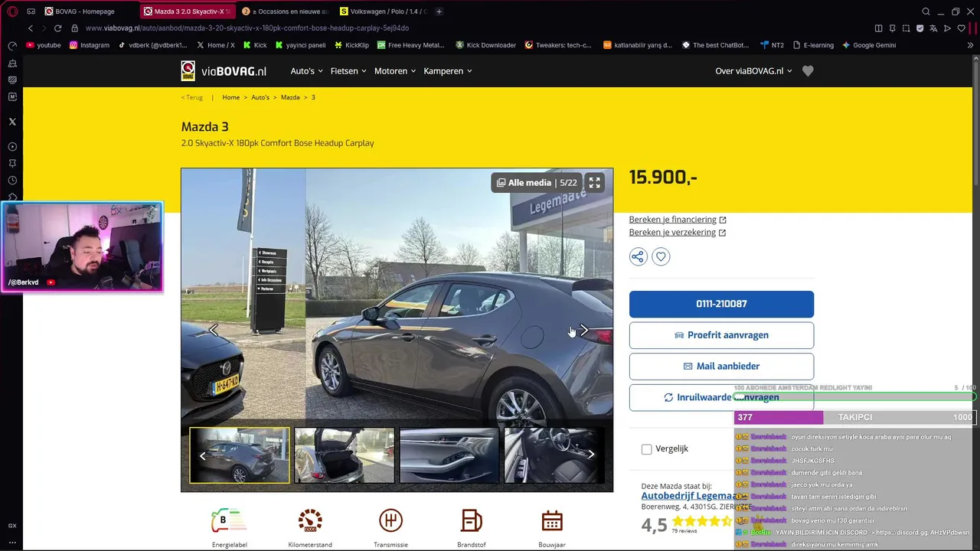Open browser tab search magnifier icon
This screenshot has height=551, width=980.
point(926,11)
